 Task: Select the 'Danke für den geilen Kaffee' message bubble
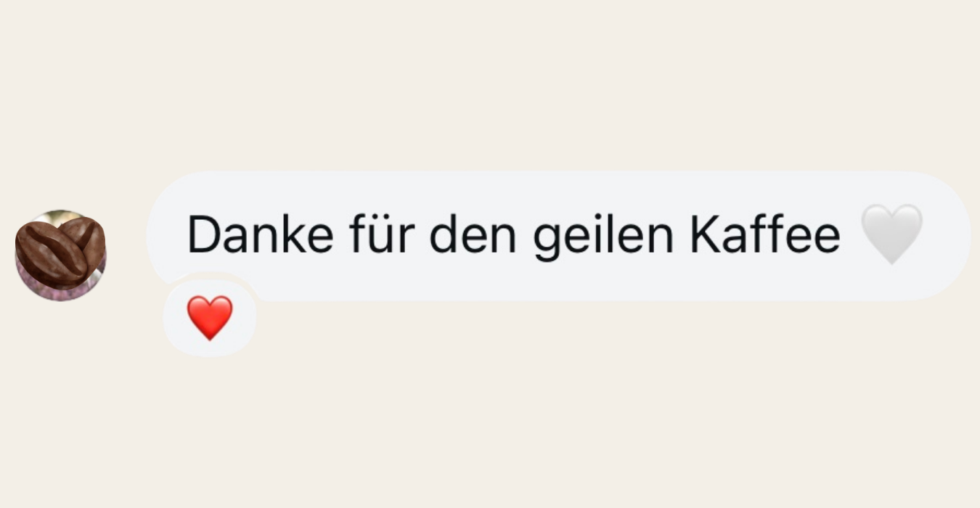click(x=558, y=236)
